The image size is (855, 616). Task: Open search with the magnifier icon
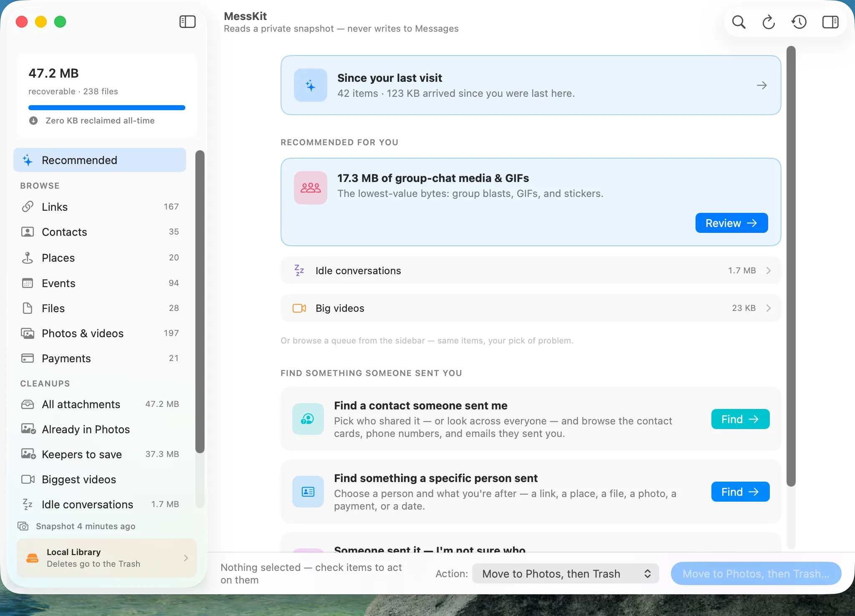[x=739, y=22]
